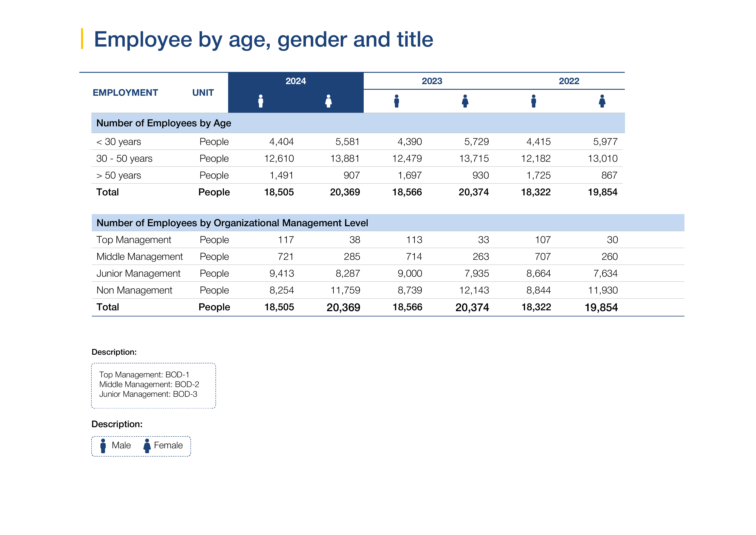
Task: Click the Middle Management row label
Action: [x=140, y=257]
